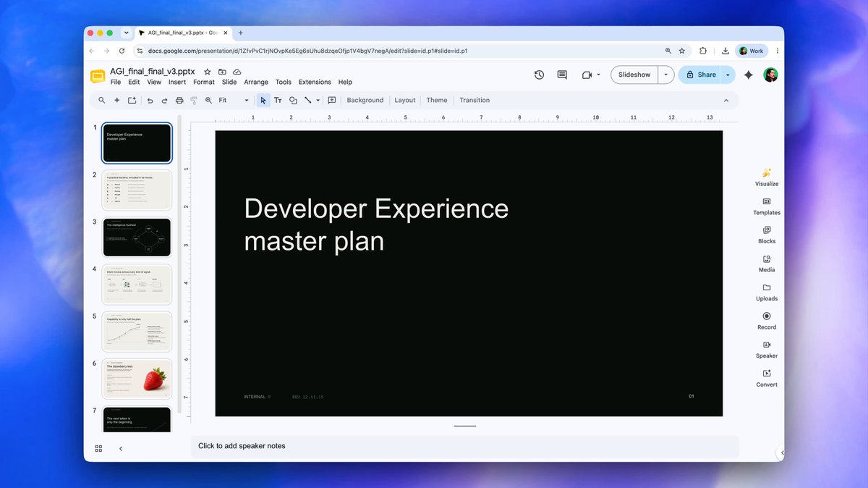Select the text box tool

coord(278,100)
